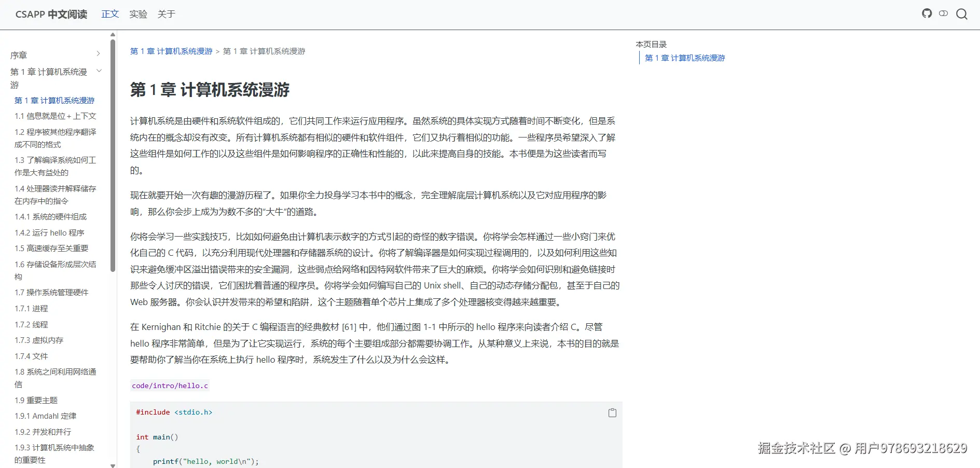Click the 本页目录 heading text
Viewport: 980px width, 468px height.
tap(651, 45)
